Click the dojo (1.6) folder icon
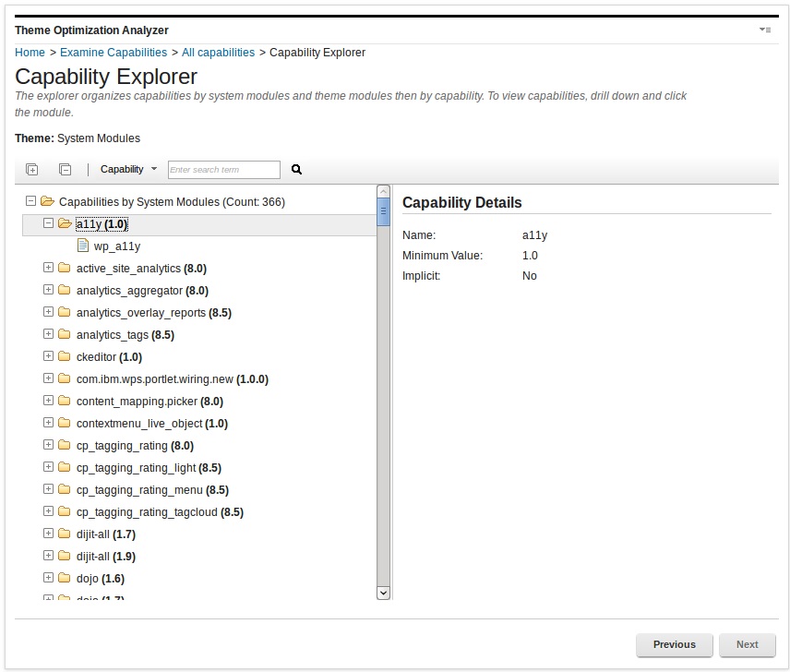This screenshot has width=790, height=672. (x=64, y=578)
